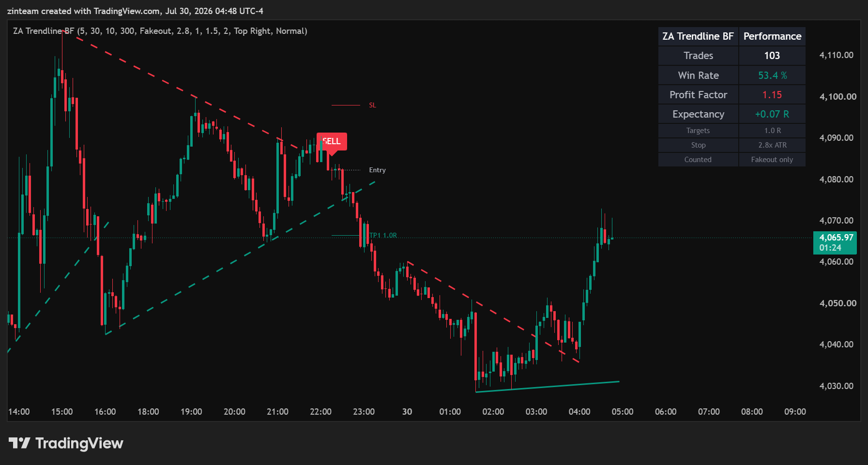Click the 05:00 time axis label
The image size is (868, 465).
623,412
